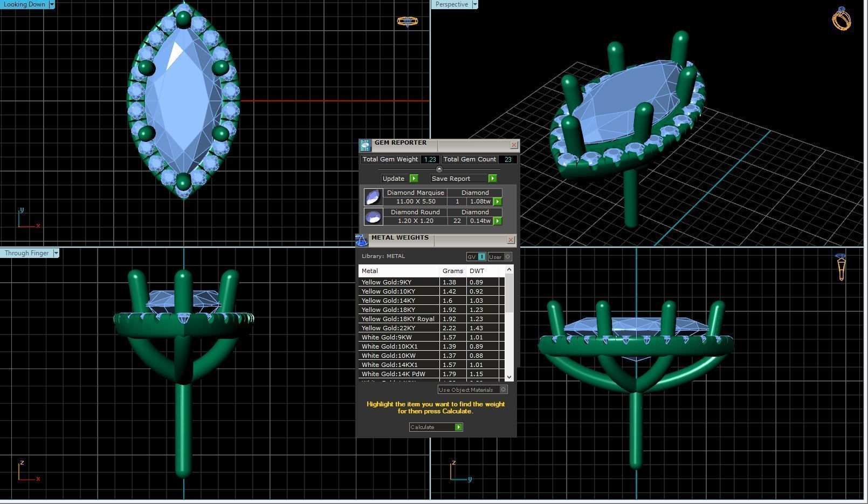The height and width of the screenshot is (504, 868).
Task: Click the green arrow for 1.08tw marquise row
Action: [x=498, y=202]
